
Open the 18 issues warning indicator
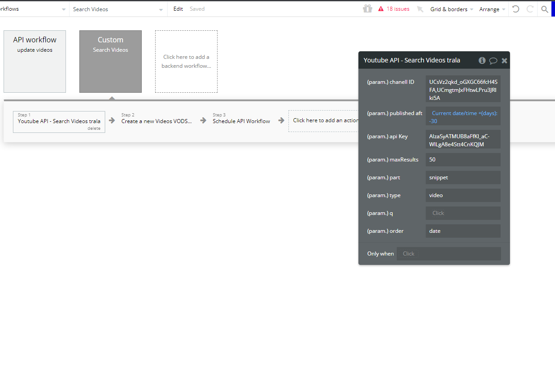pyautogui.click(x=394, y=9)
